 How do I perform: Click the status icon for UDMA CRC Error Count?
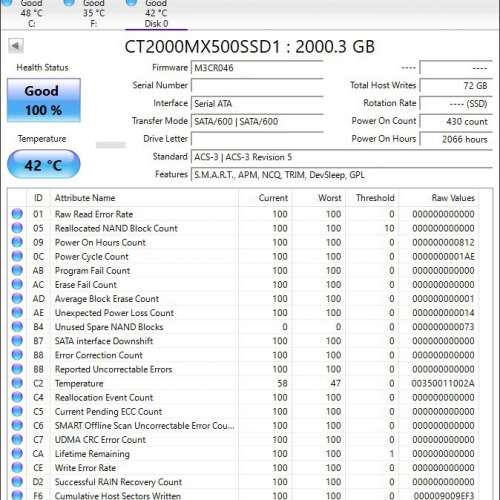click(x=17, y=439)
